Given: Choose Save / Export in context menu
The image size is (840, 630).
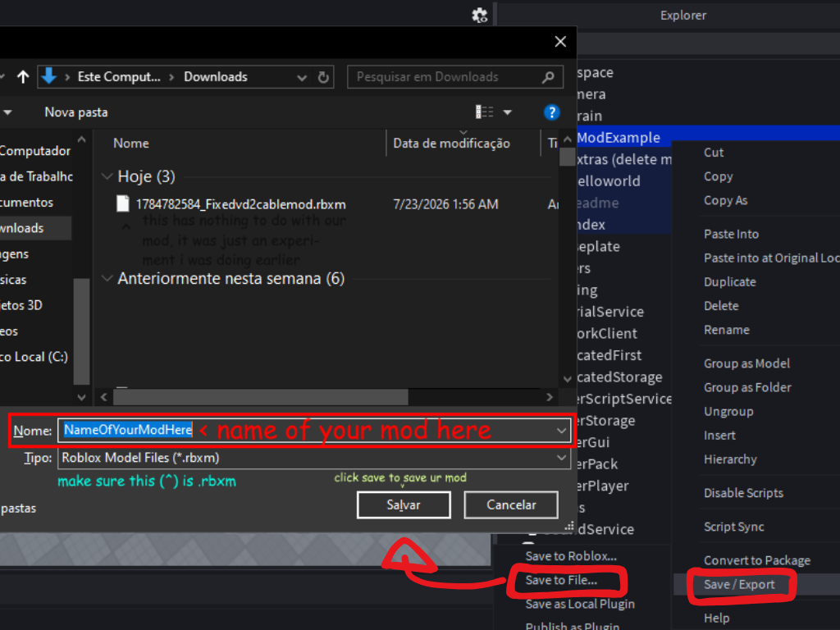Looking at the screenshot, I should pos(739,584).
